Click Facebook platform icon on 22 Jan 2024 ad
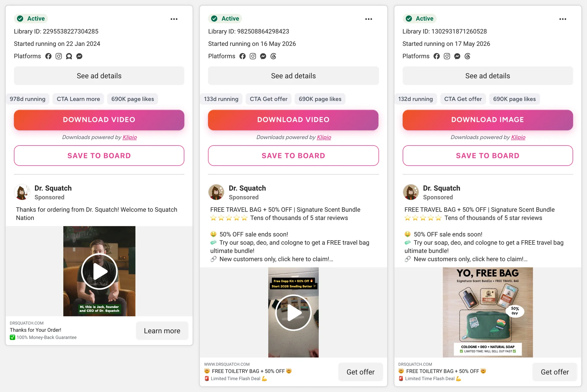The height and width of the screenshot is (392, 587). pos(48,56)
